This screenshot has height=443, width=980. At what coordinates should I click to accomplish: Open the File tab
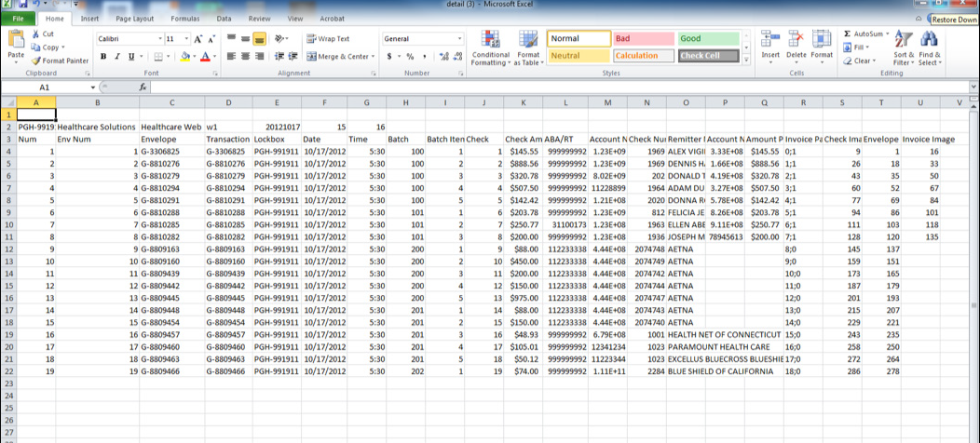[18, 19]
